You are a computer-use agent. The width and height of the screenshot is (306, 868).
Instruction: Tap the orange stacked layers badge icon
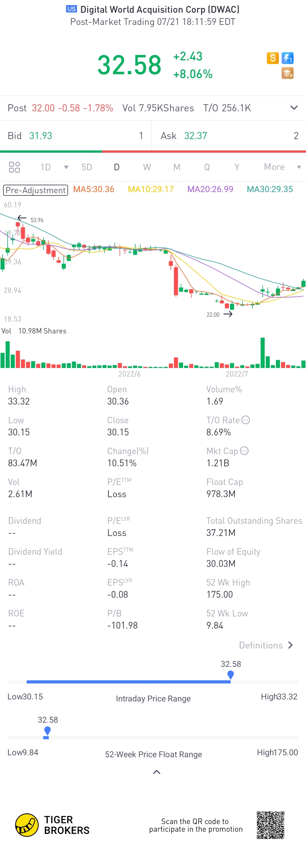coord(288,73)
